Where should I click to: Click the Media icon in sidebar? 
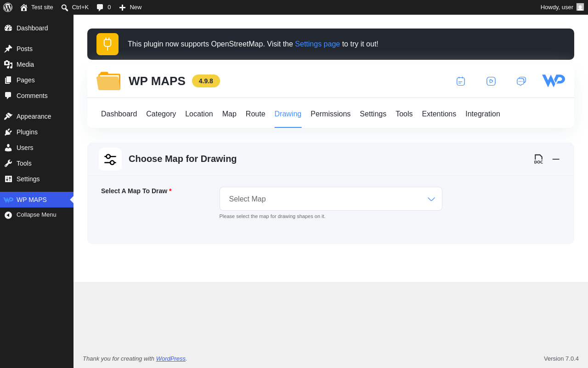pos(8,64)
